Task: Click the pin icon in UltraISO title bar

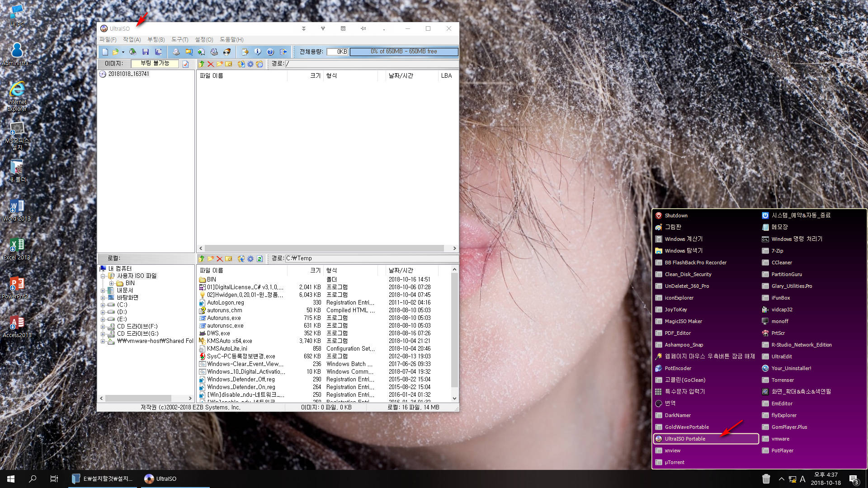Action: click(x=363, y=28)
